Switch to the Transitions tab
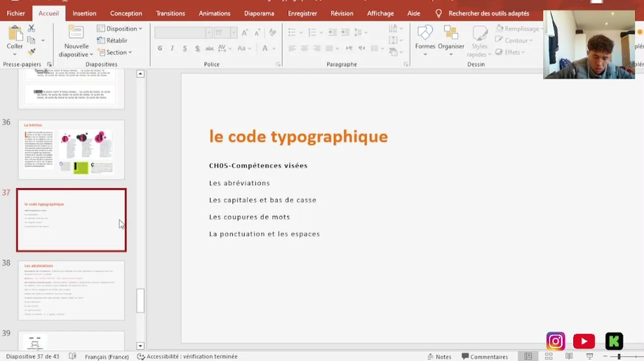The height and width of the screenshot is (361, 644). click(x=171, y=14)
